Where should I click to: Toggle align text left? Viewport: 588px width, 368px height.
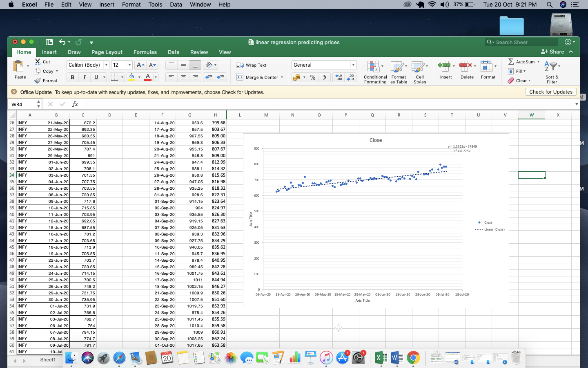point(171,77)
